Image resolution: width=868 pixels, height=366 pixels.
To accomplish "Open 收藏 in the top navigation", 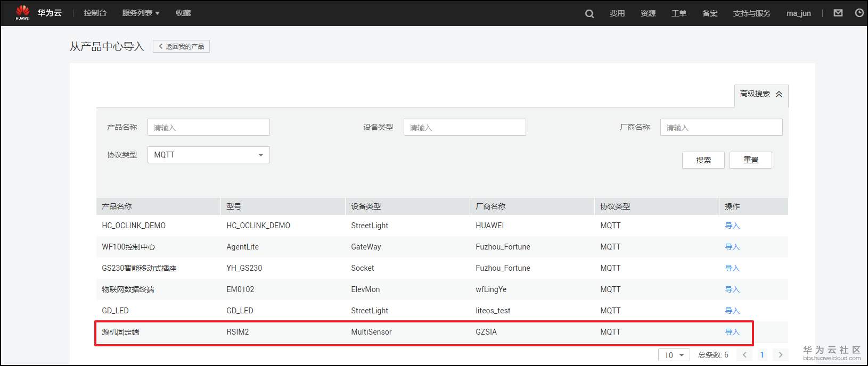I will tap(183, 13).
